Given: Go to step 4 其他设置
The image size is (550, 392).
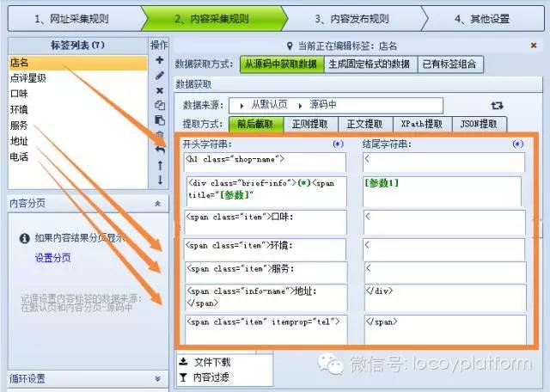Looking at the screenshot, I should pos(484,18).
